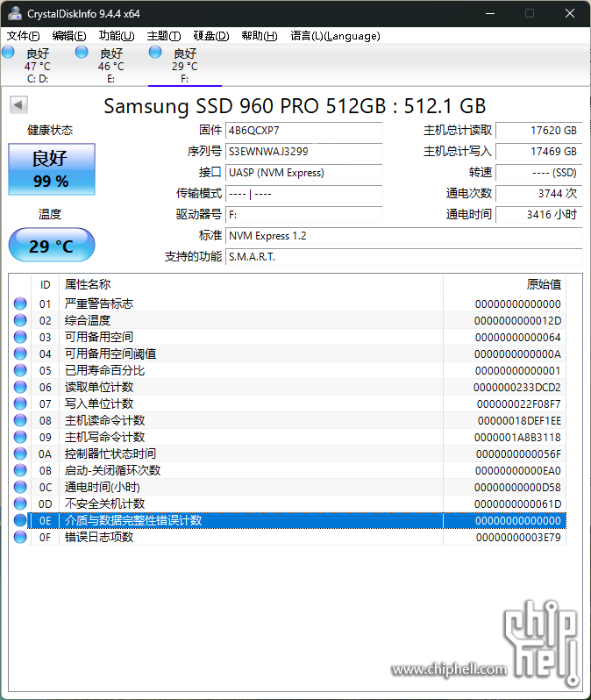Click the serial number field S3EWNWAJ3299

(x=304, y=152)
